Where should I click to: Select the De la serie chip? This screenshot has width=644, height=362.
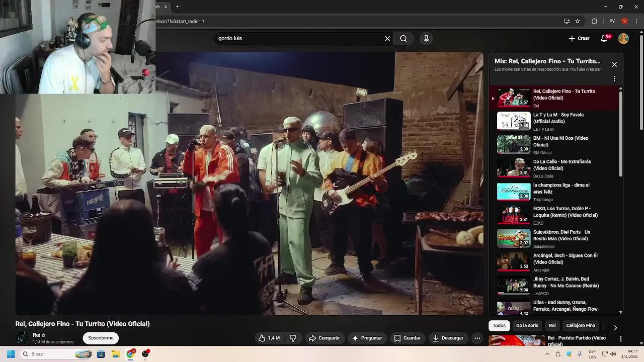(x=527, y=326)
